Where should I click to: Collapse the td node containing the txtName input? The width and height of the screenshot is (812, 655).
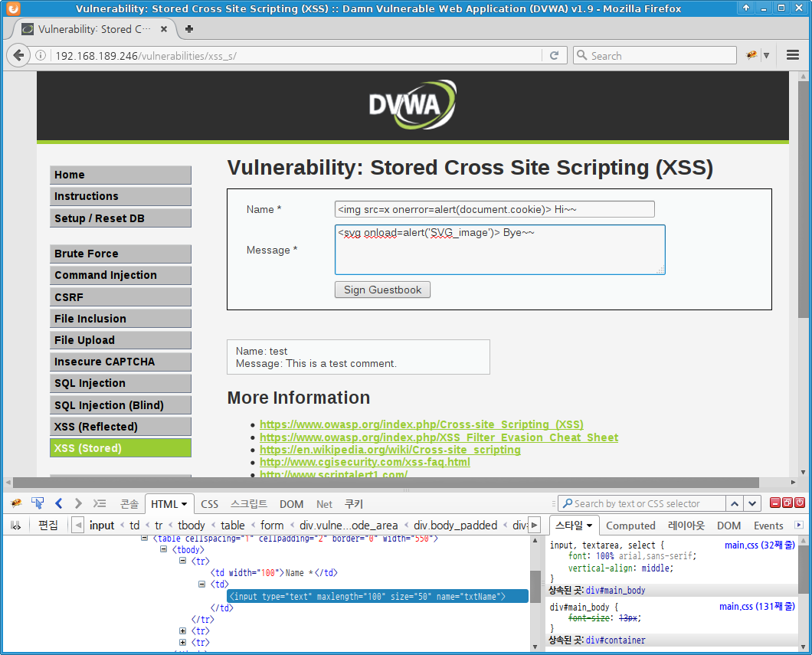pos(202,584)
